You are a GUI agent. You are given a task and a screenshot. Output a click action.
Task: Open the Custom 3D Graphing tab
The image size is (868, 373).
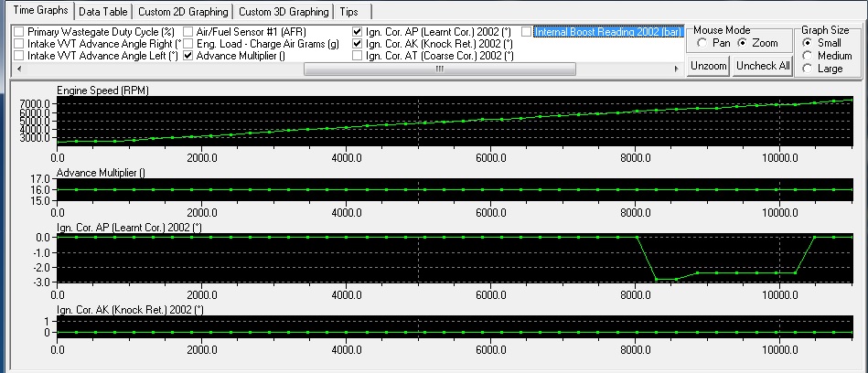[283, 12]
